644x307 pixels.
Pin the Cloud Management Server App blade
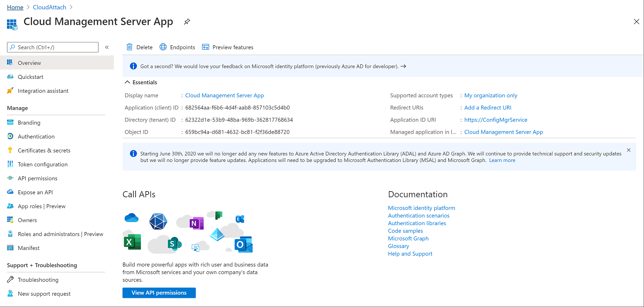click(x=187, y=21)
